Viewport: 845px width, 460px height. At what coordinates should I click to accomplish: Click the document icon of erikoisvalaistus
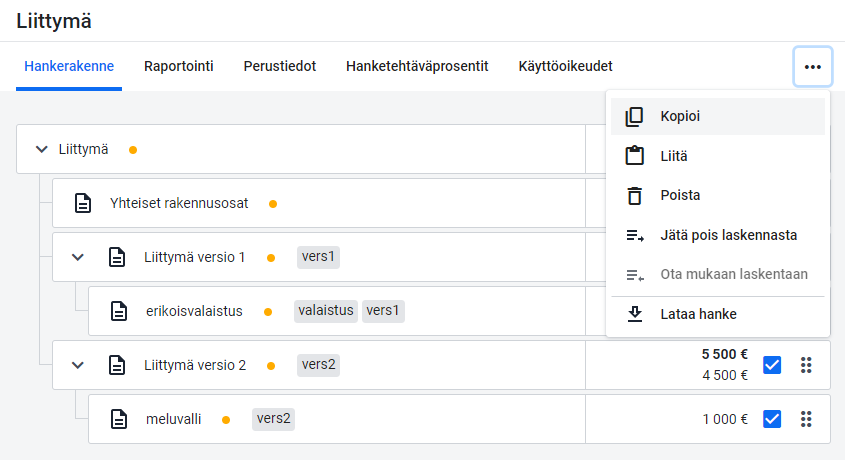(x=119, y=311)
